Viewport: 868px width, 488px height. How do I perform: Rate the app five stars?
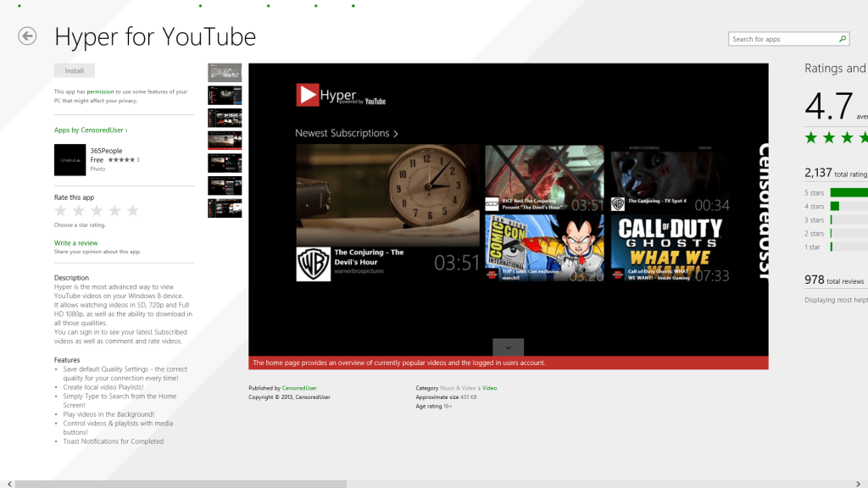point(133,211)
